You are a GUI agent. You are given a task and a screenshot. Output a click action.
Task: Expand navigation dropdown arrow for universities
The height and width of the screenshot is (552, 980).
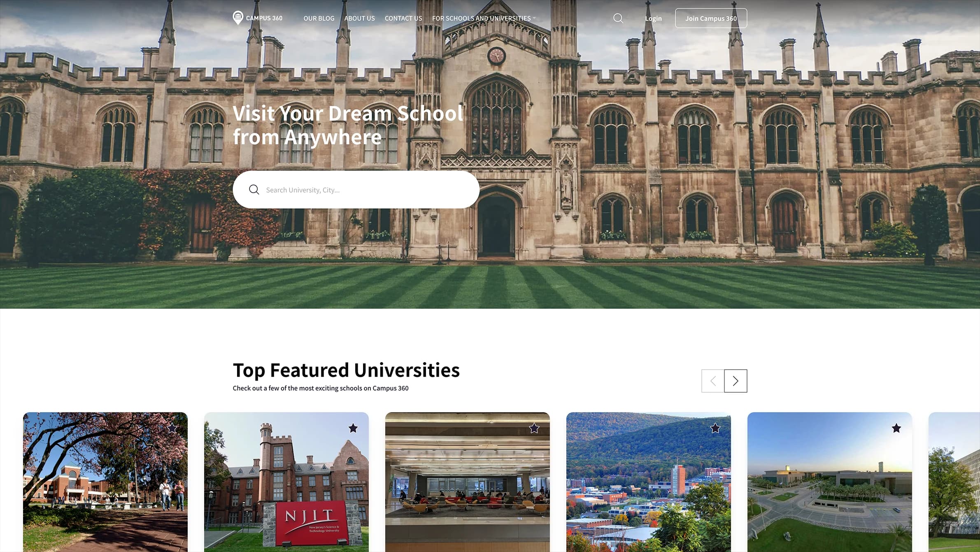click(x=534, y=18)
